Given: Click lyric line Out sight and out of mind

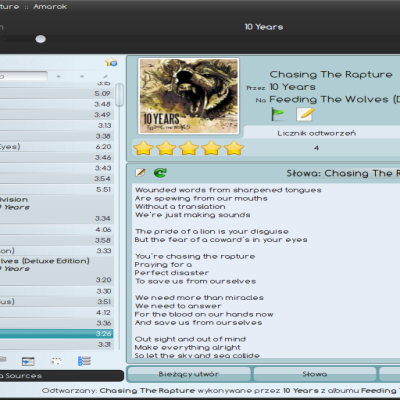Looking at the screenshot, I should [x=190, y=339].
